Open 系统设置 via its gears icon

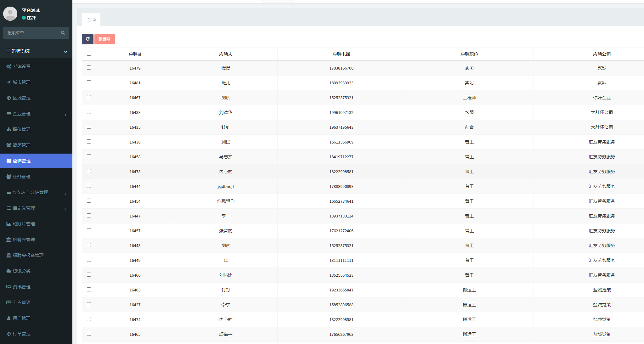pyautogui.click(x=9, y=66)
